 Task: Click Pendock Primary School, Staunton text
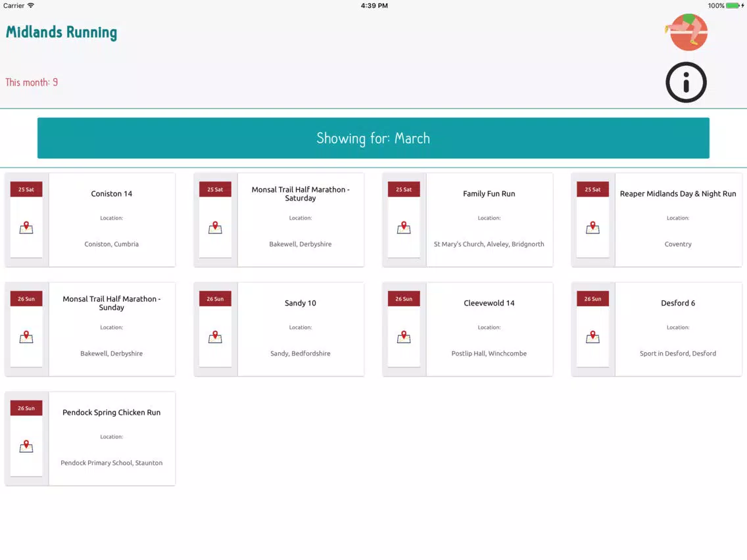coord(112,463)
